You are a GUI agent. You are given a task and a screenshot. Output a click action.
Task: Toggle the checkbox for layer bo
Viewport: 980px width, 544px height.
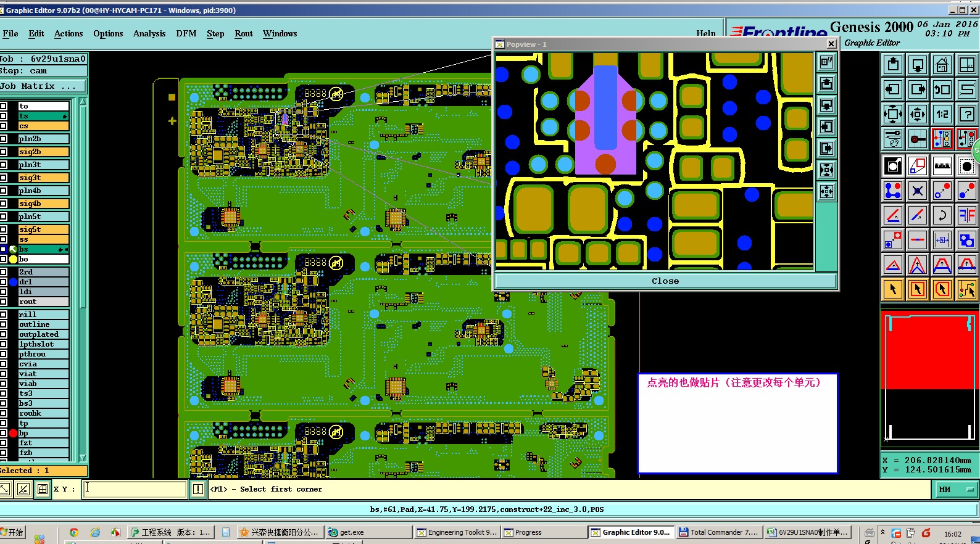[x=4, y=259]
